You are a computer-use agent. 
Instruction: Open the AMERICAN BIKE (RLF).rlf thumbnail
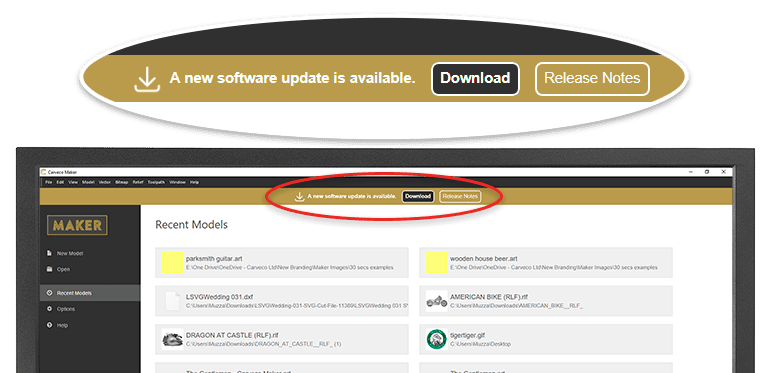click(436, 301)
